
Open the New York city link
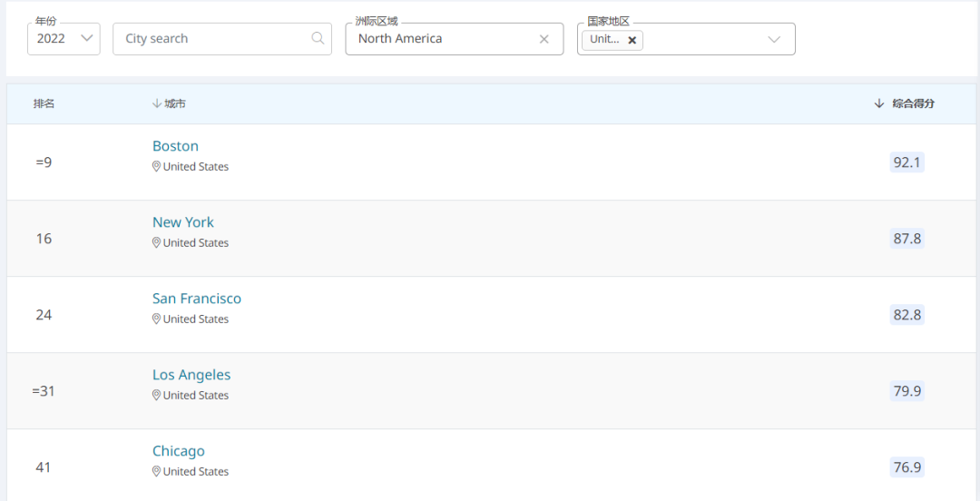183,222
